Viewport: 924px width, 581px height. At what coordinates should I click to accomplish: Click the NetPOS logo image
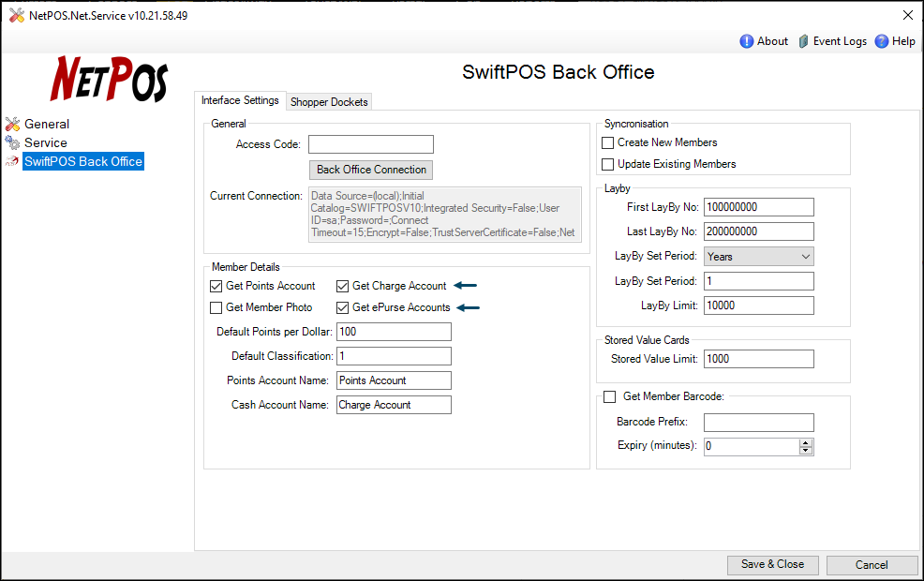point(109,79)
